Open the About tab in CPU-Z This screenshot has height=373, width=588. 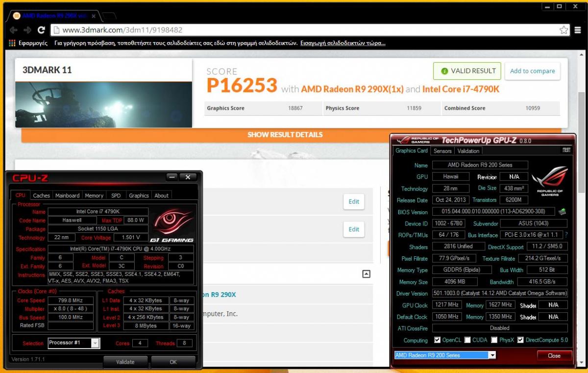pos(162,196)
